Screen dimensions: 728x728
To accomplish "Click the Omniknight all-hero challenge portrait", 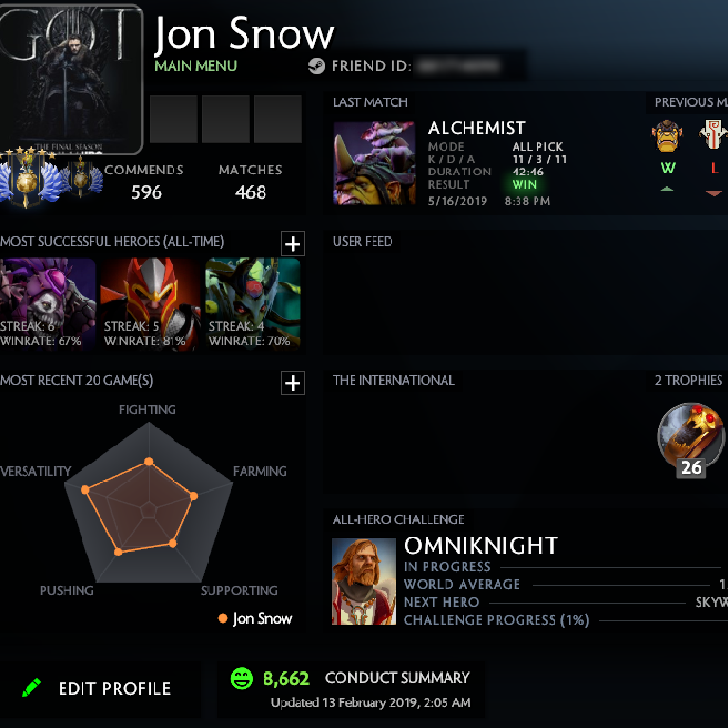I will [x=364, y=581].
